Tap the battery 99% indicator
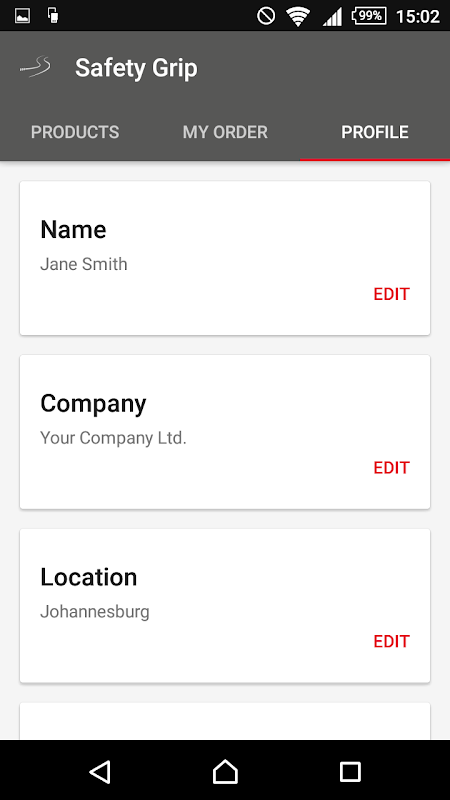This screenshot has width=450, height=800. (368, 16)
